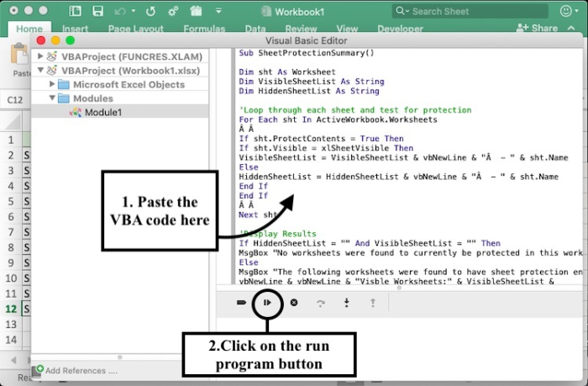Screen dimensions: 588x386
Task: Click the FUNCRES.XLAM project icon
Action: pyautogui.click(x=52, y=56)
